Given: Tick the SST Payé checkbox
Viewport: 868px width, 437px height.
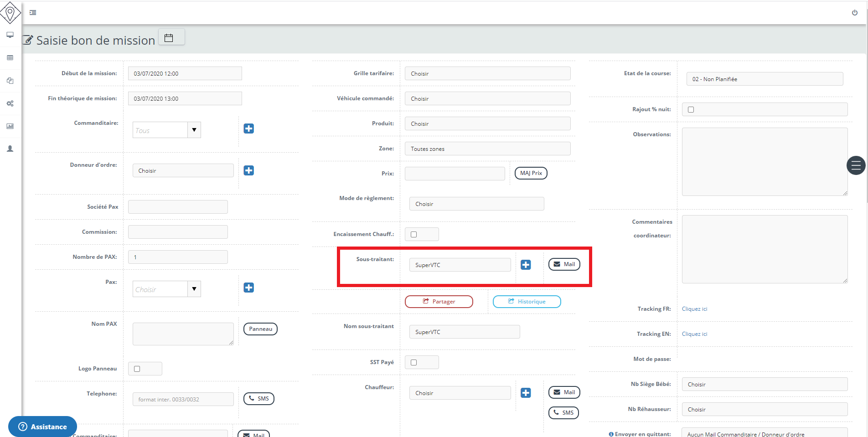Looking at the screenshot, I should point(414,363).
